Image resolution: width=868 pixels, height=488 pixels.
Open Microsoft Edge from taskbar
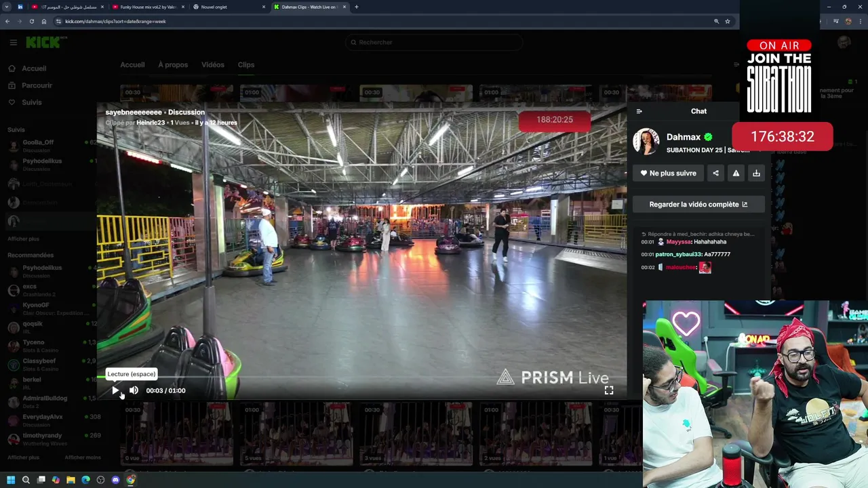tap(85, 480)
